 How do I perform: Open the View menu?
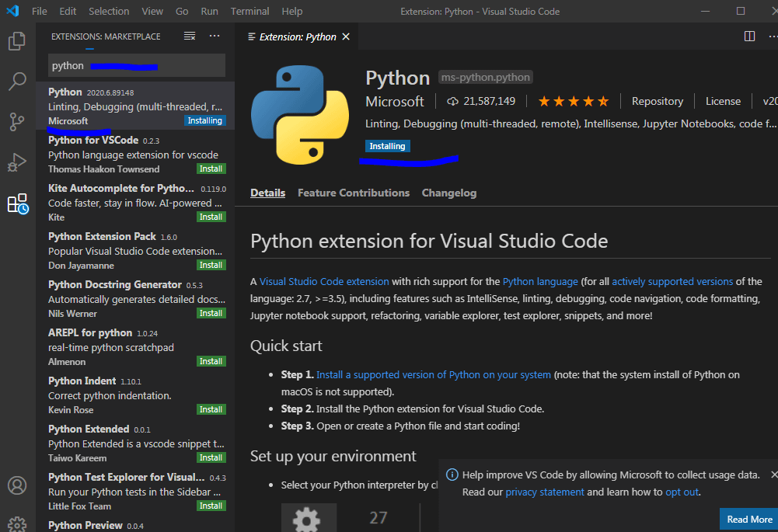click(x=152, y=11)
